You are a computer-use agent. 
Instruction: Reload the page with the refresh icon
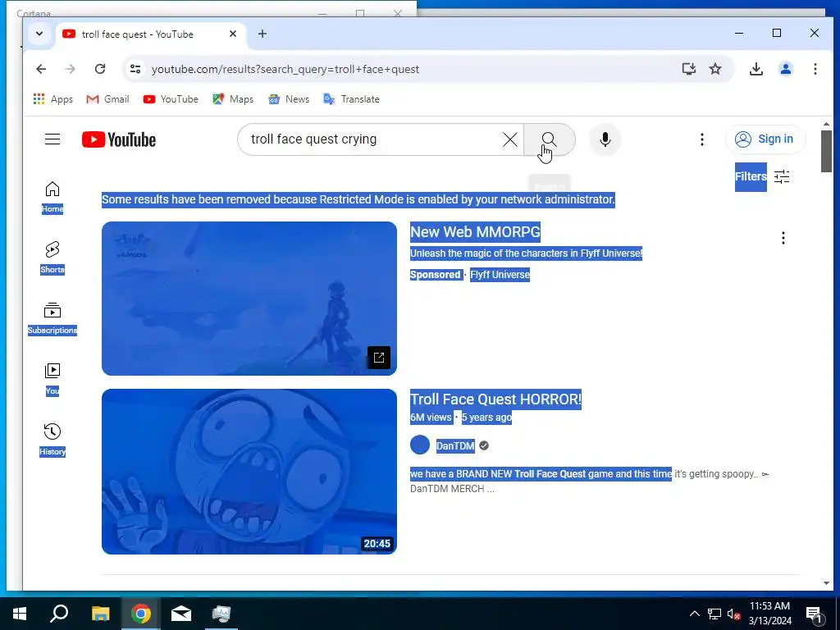[x=100, y=69]
